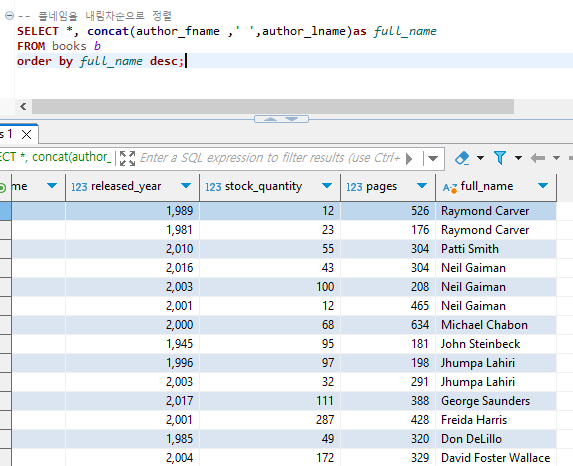This screenshot has height=466, width=573.
Task: Open dropdown next to the eraser icon
Action: [481, 158]
